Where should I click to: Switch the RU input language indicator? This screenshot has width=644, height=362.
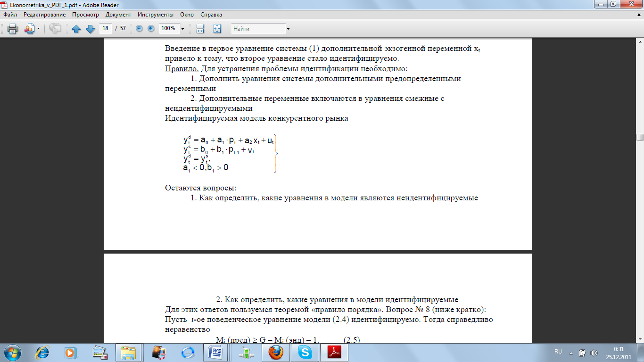(558, 352)
